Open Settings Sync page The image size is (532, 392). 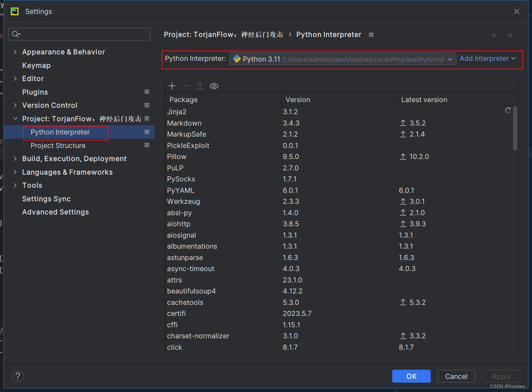pyautogui.click(x=46, y=199)
